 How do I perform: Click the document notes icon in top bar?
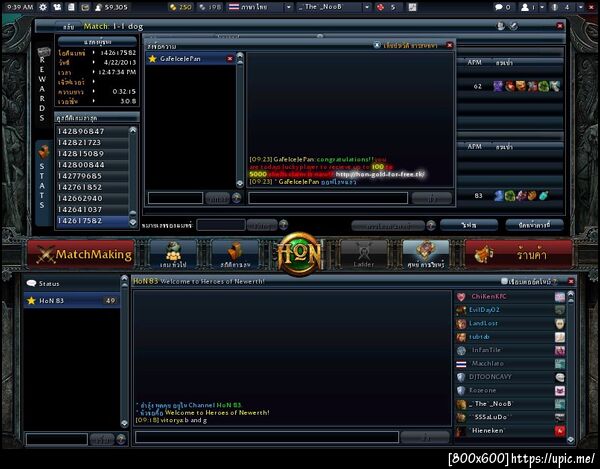pos(71,7)
